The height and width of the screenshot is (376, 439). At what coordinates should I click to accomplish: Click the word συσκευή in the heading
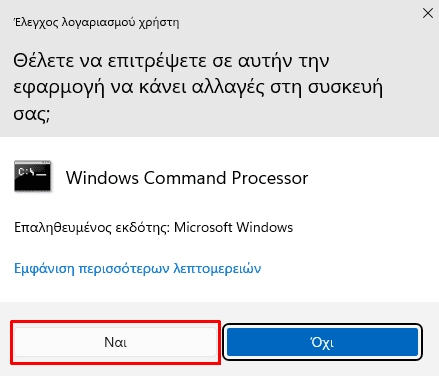click(x=345, y=88)
